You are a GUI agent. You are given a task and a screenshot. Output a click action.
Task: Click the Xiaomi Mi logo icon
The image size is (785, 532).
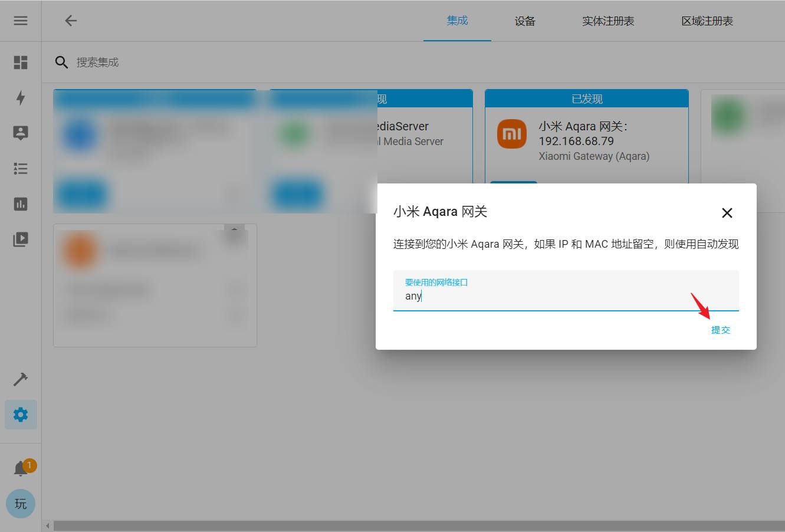click(x=512, y=134)
